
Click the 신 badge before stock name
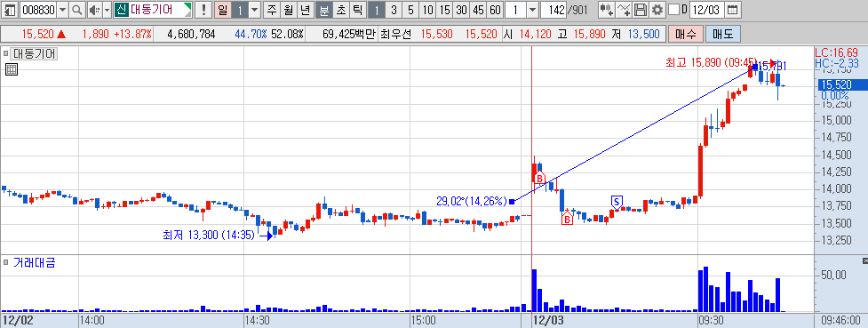click(121, 10)
